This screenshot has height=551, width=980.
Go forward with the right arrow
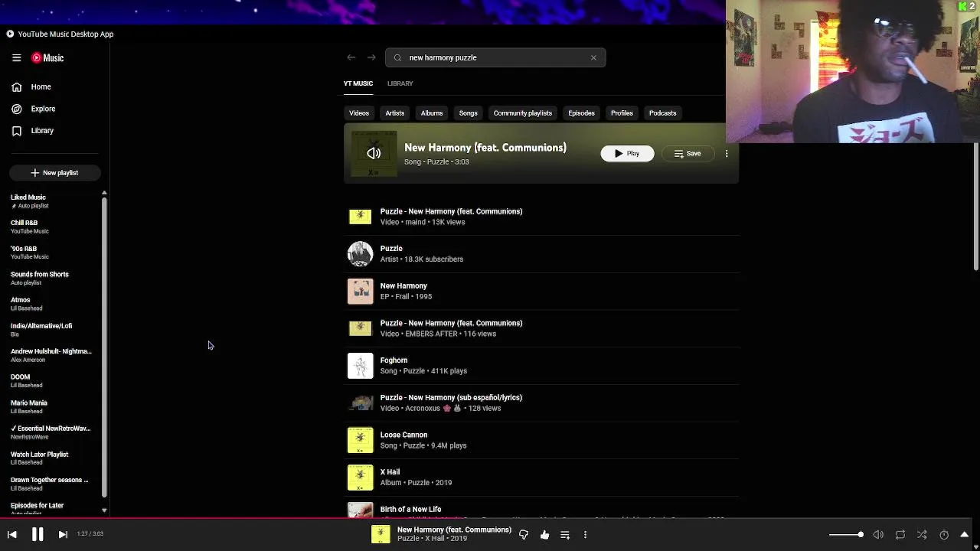371,57
